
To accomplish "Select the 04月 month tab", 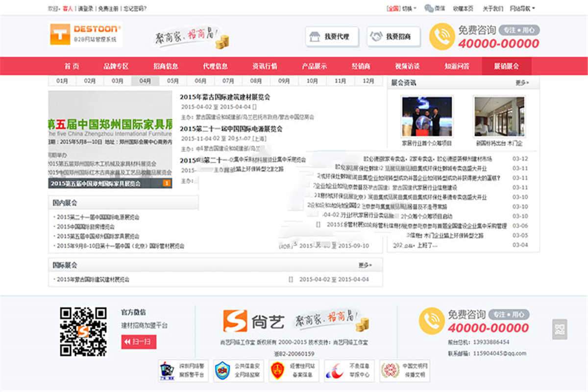I will coord(146,81).
